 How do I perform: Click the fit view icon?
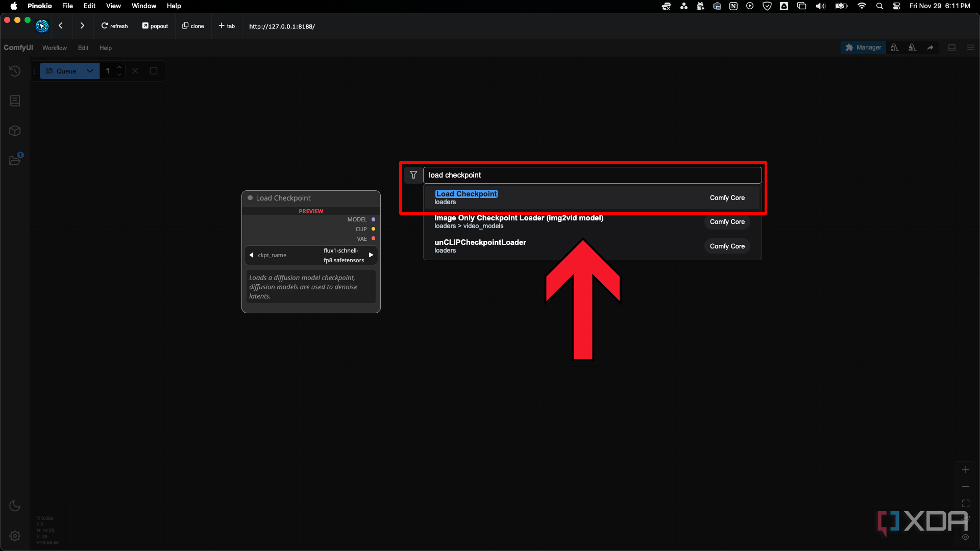click(966, 504)
